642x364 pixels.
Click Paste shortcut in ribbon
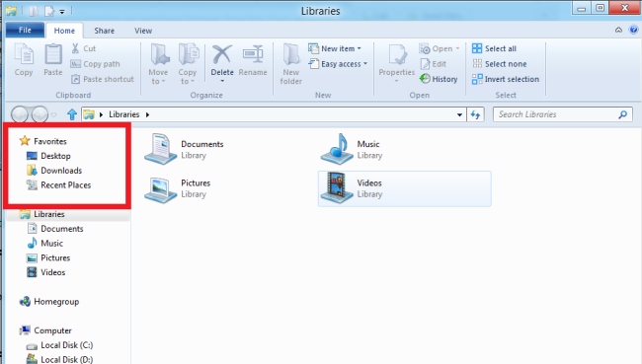(x=103, y=79)
